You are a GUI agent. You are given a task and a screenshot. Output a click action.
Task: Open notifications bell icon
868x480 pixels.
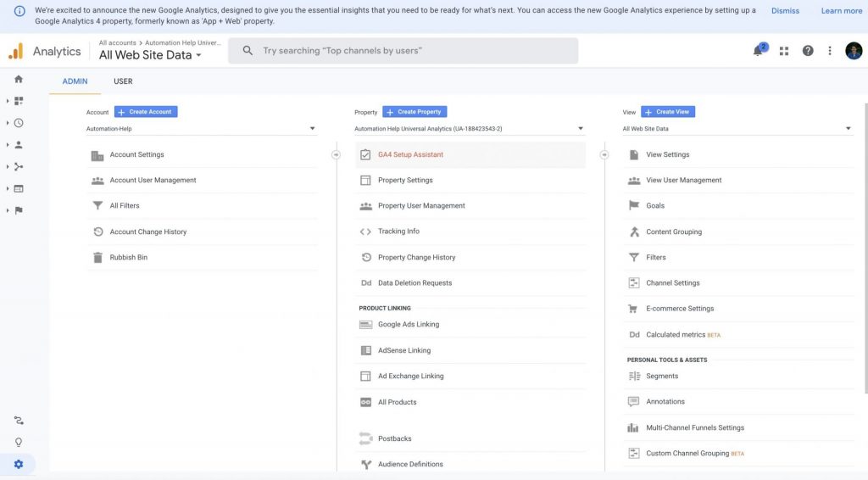(758, 51)
